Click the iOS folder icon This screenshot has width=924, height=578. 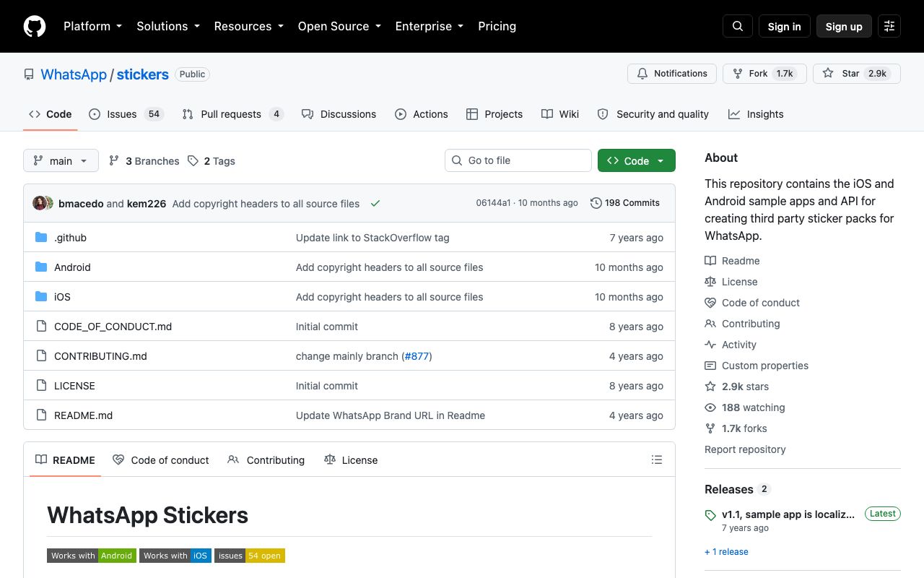click(41, 297)
